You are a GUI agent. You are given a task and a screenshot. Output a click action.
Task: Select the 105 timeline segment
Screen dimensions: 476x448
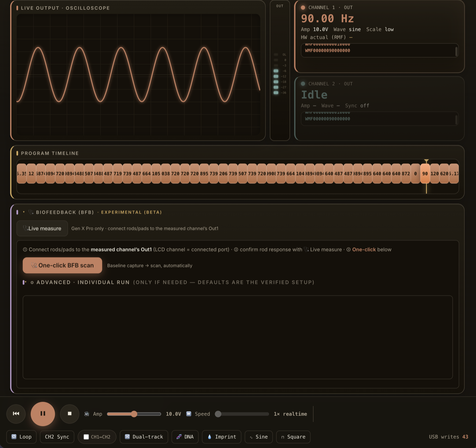pyautogui.click(x=156, y=174)
